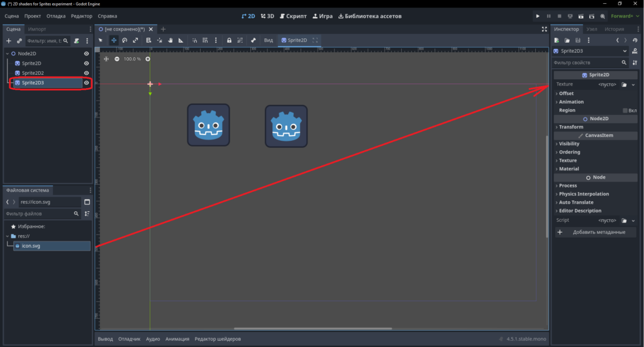
Task: Reset zoom at 100.0 % label
Action: 132,59
